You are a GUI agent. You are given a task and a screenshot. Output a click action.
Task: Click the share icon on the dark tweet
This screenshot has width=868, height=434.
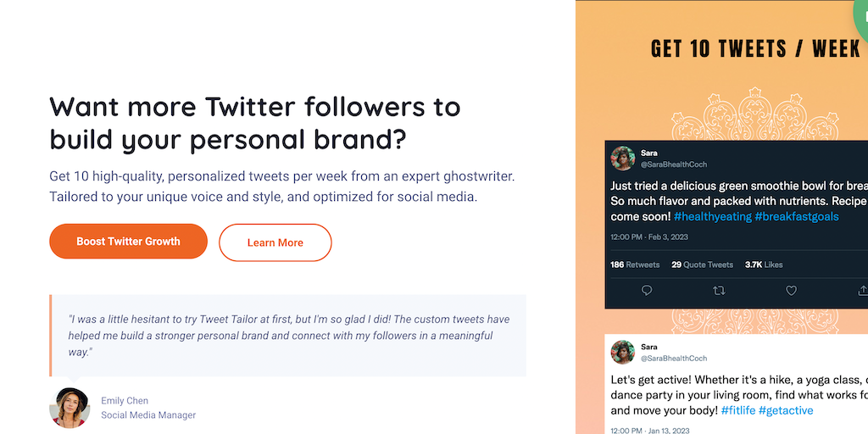point(862,291)
